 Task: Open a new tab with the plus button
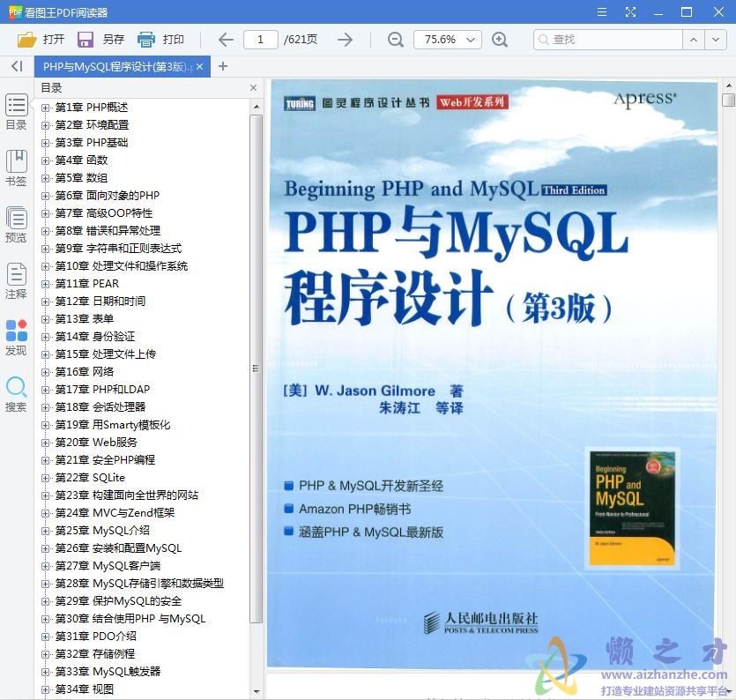223,66
